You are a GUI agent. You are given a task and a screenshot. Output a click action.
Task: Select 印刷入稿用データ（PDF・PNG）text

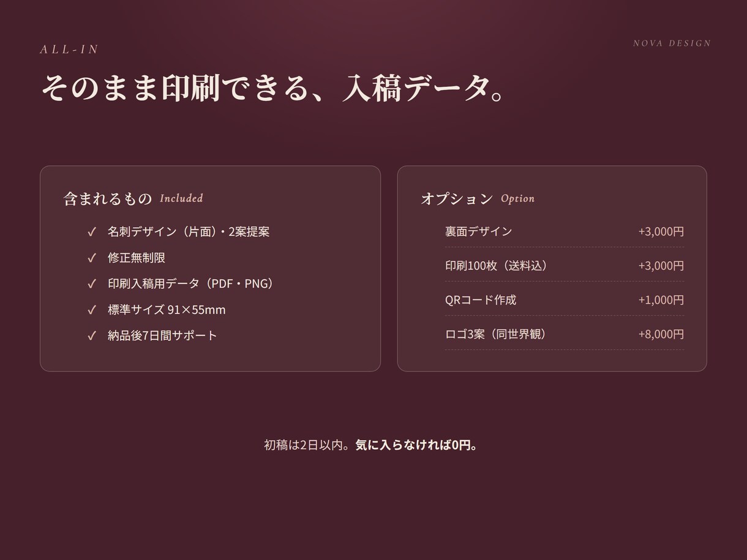[190, 283]
